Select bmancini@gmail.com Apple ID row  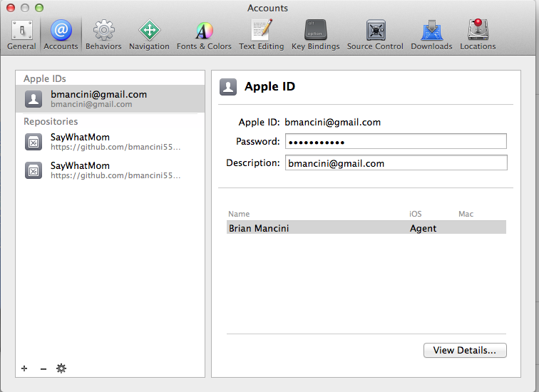point(110,99)
